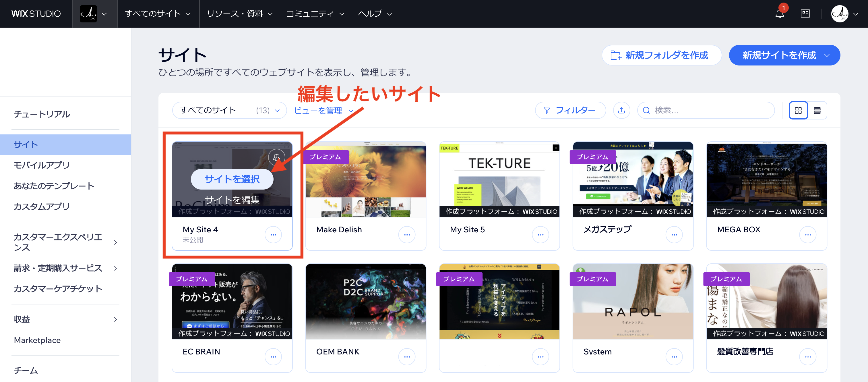This screenshot has height=382, width=868.
Task: Select チュートリアル in the sidebar
Action: 42,114
